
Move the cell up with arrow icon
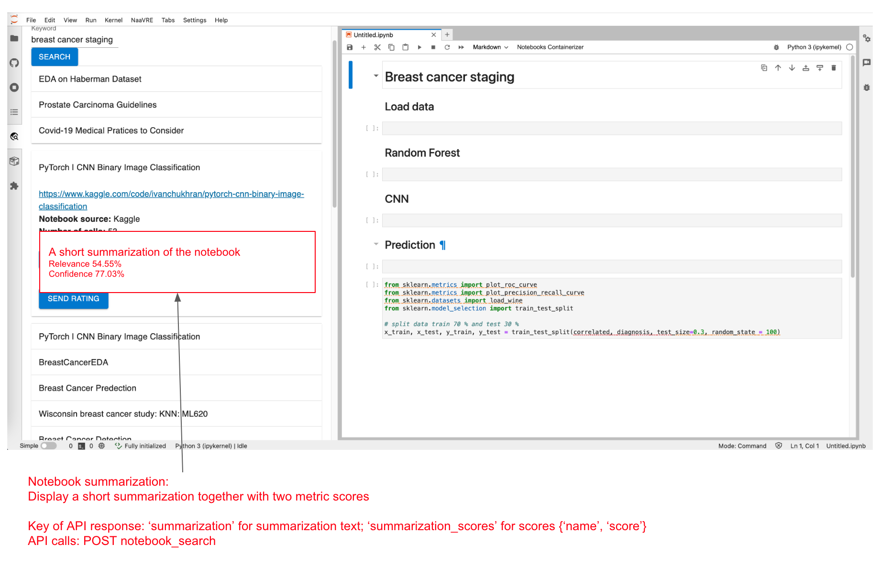click(x=778, y=67)
